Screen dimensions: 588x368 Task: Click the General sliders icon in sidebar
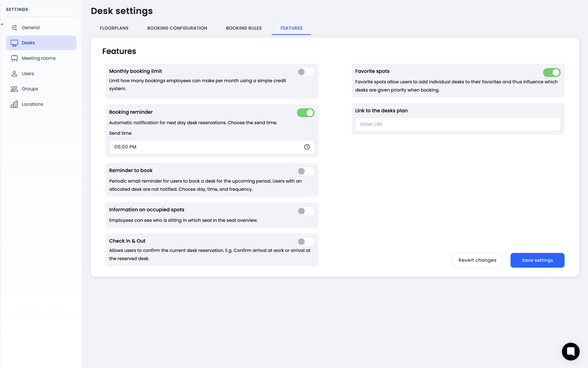coord(14,28)
